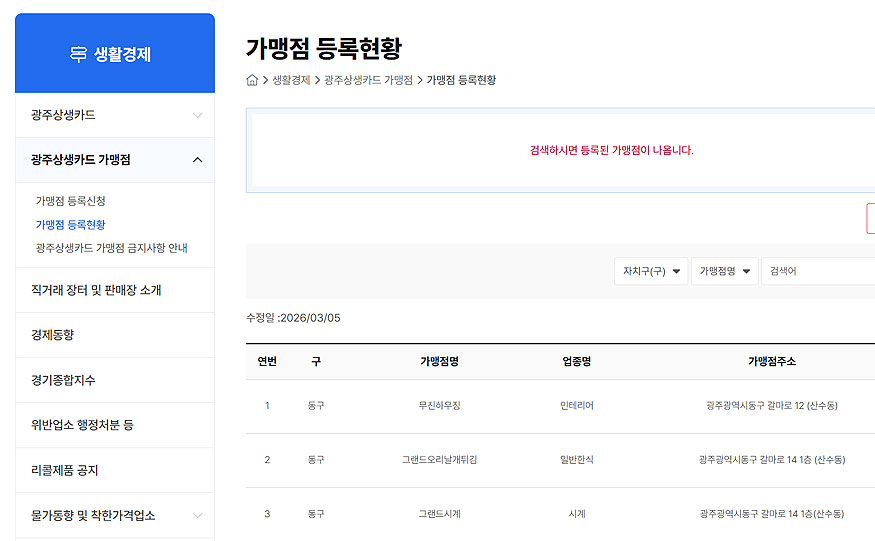Collapse the 광주상생카드 가맹점 menu chevron

click(x=198, y=160)
